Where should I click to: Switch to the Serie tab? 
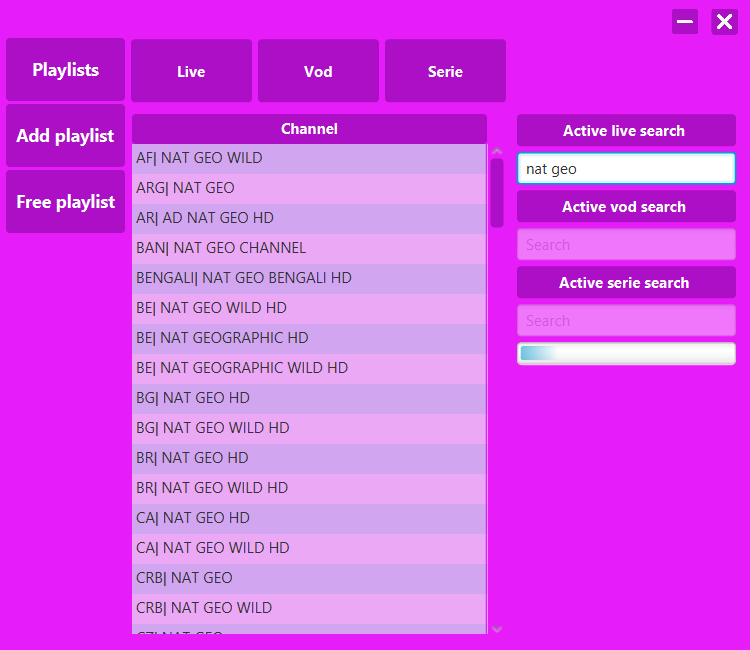pos(445,71)
